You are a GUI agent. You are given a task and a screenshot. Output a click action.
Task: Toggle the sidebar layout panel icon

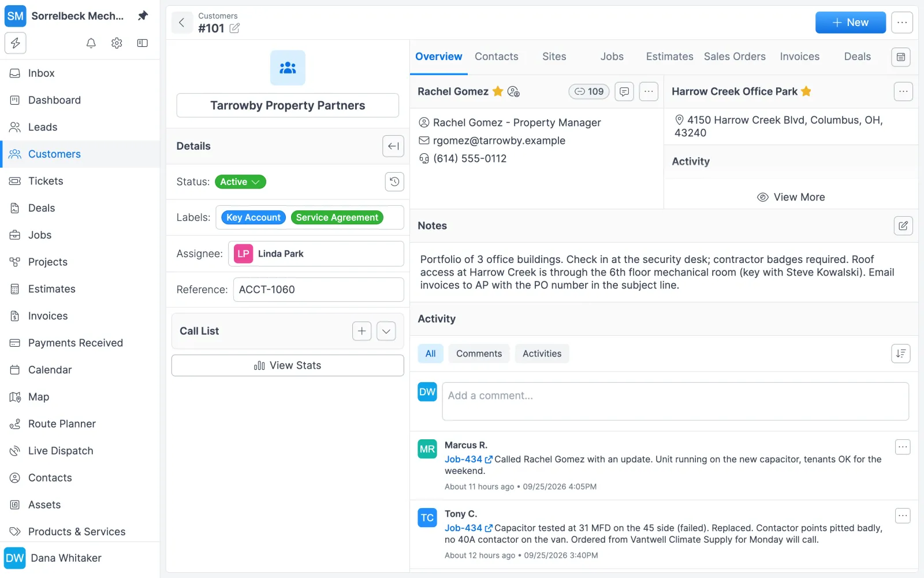(x=143, y=43)
